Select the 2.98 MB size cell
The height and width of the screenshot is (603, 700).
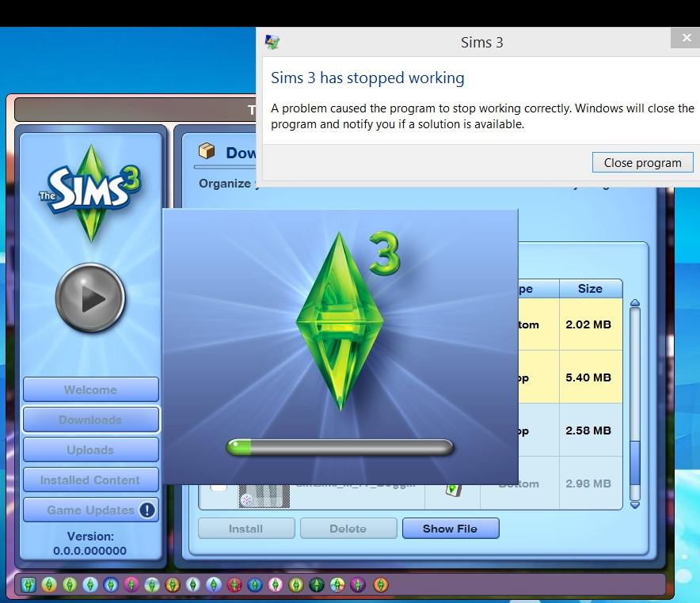coord(591,484)
